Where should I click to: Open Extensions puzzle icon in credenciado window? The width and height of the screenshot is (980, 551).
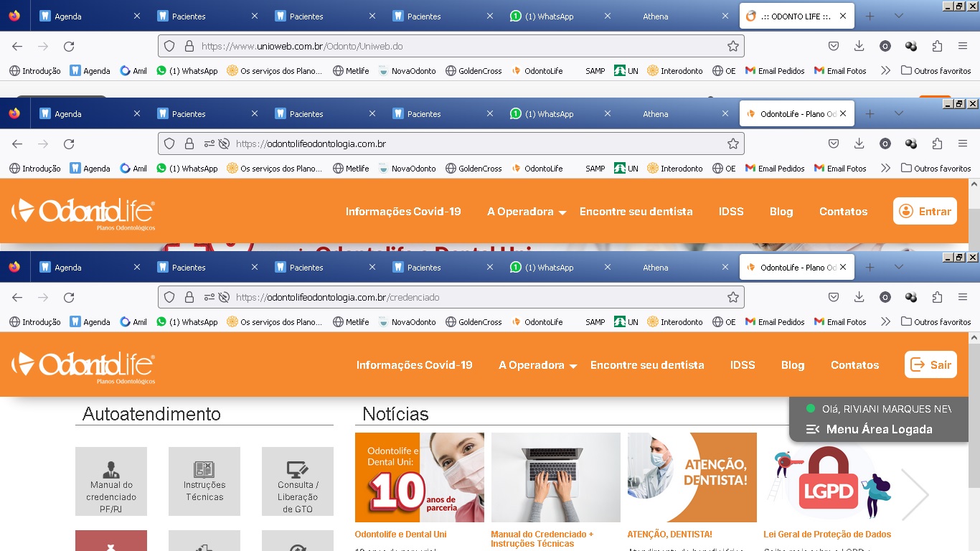[x=937, y=297]
